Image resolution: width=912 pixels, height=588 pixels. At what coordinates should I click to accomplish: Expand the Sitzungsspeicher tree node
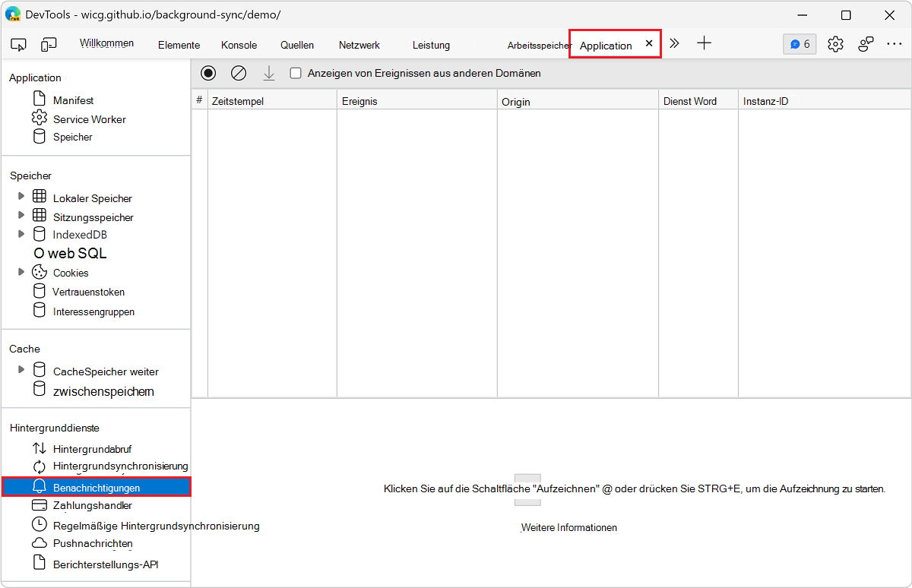point(21,216)
